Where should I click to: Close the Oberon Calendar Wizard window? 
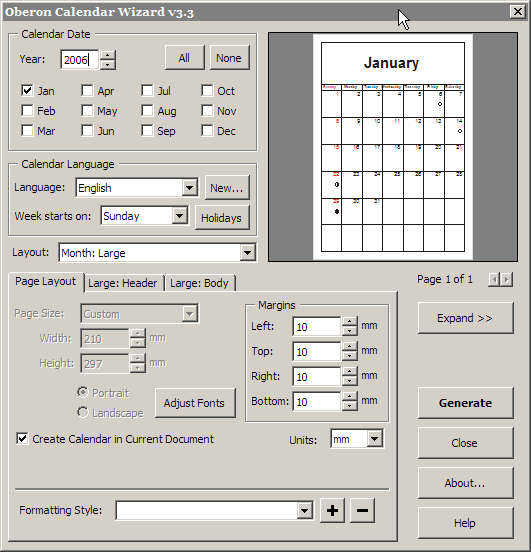tap(518, 12)
